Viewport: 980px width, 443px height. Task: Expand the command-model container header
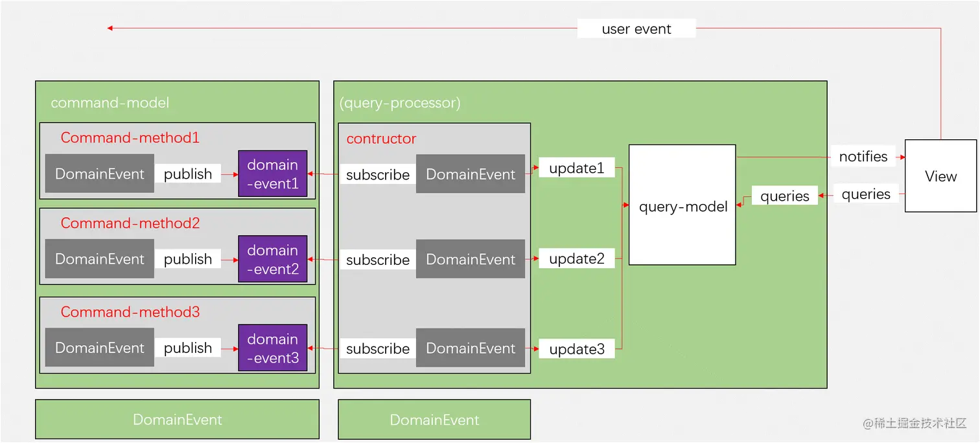[x=110, y=102]
